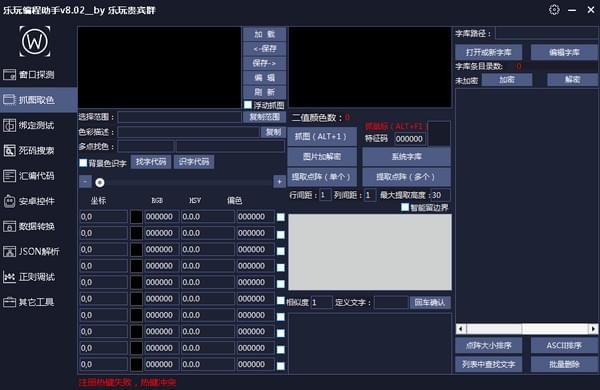This screenshot has height=390, width=600.
Task: Click 识字代码 button
Action: pyautogui.click(x=194, y=162)
